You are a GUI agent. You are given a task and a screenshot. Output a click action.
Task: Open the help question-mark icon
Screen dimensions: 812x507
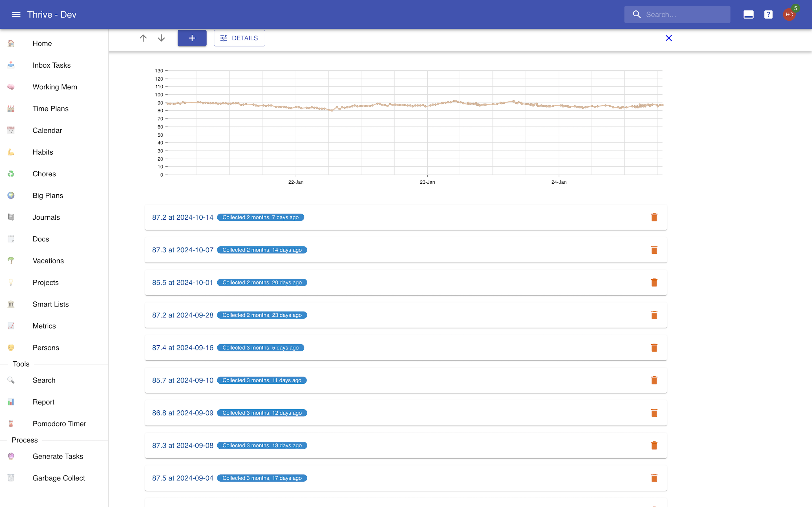pos(768,14)
